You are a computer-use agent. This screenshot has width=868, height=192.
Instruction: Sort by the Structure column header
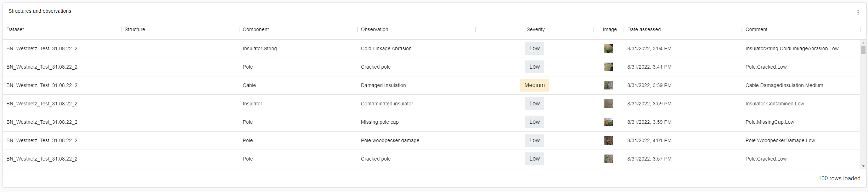click(135, 29)
